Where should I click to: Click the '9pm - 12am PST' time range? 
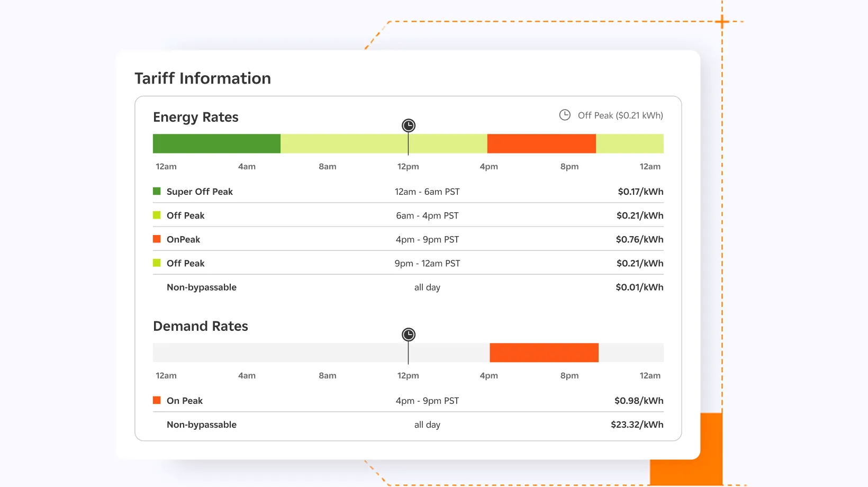(427, 263)
